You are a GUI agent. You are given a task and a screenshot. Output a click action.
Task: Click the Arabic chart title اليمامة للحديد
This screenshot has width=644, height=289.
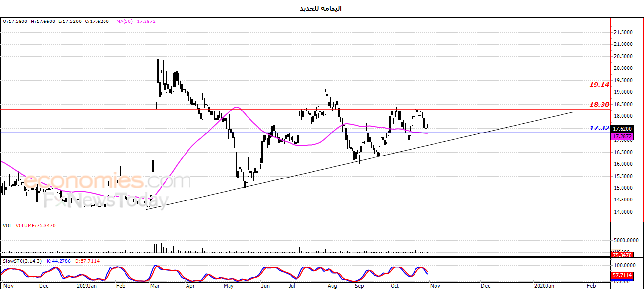tap(321, 8)
